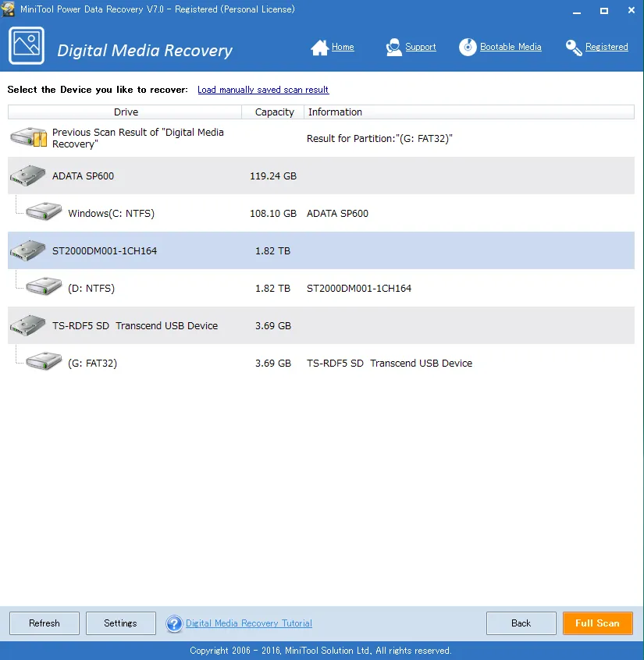Select the (G: FAT32) partition row
Screen dimensions: 644x660
click(92, 364)
